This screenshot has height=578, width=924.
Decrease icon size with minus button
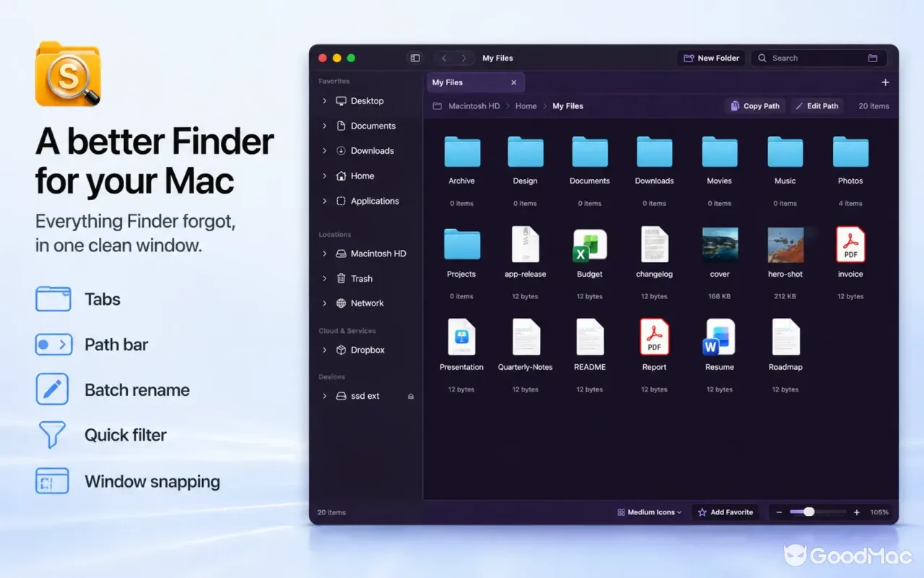(779, 512)
